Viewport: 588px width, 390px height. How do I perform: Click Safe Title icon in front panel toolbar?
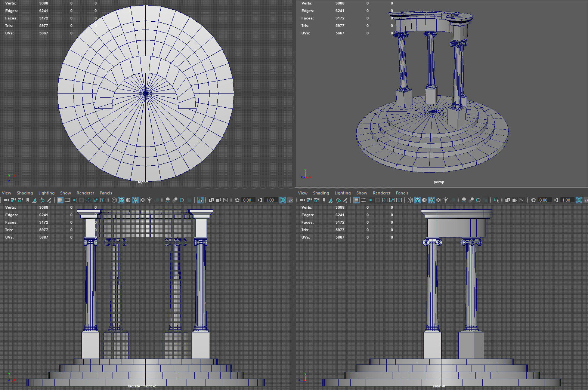coord(103,200)
